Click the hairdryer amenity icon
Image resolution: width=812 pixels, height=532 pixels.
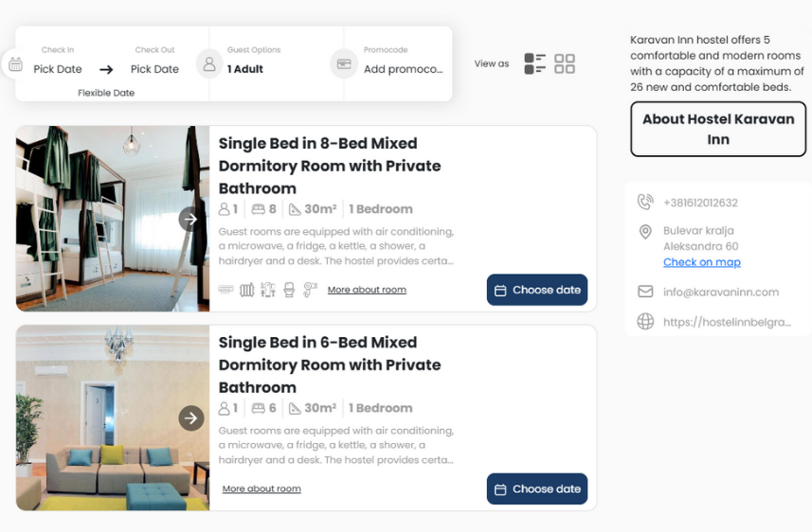[x=310, y=290]
